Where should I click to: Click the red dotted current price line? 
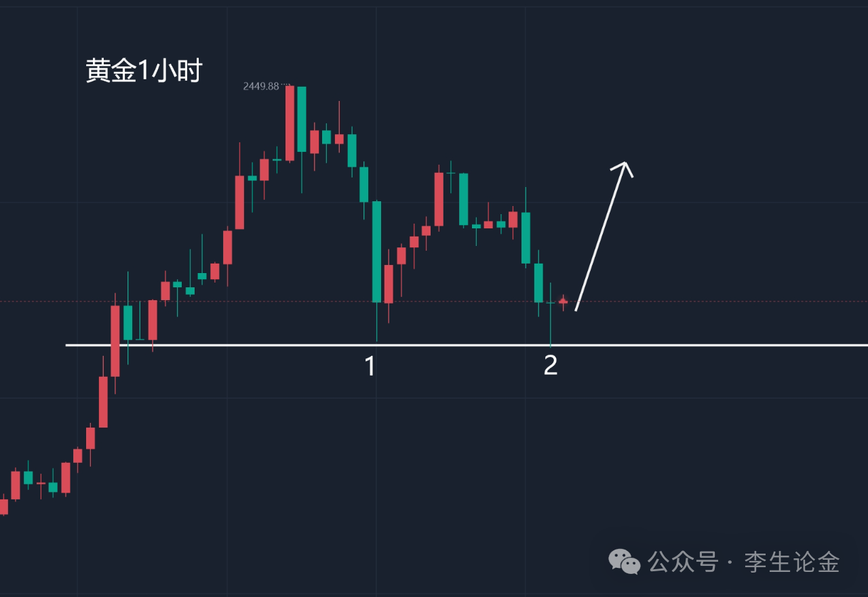(712, 302)
